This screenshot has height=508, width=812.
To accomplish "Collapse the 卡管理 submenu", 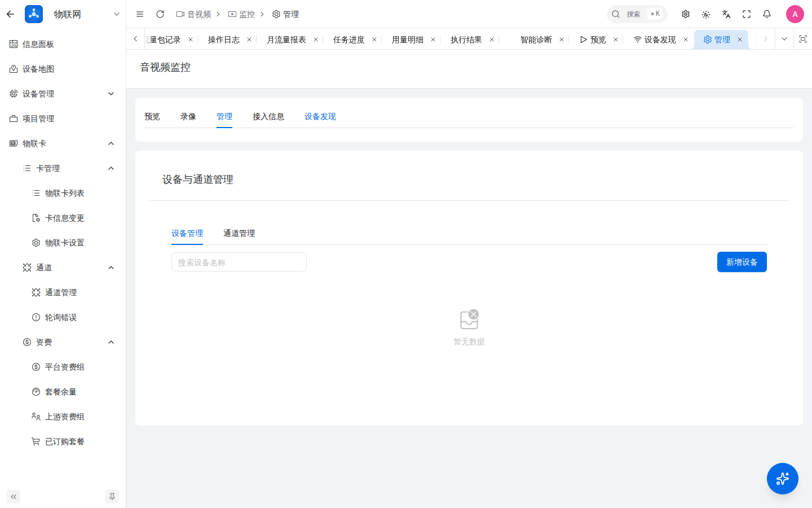I will (63, 168).
